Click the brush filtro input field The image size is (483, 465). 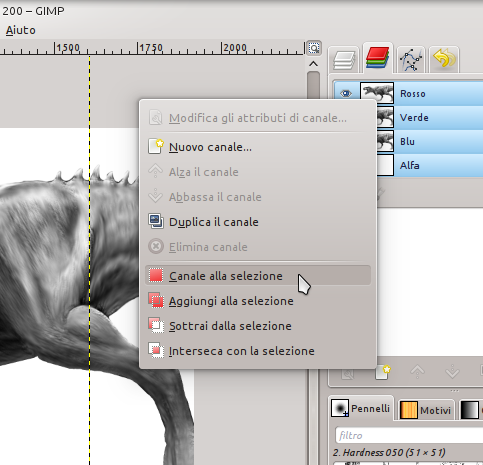[409, 435]
